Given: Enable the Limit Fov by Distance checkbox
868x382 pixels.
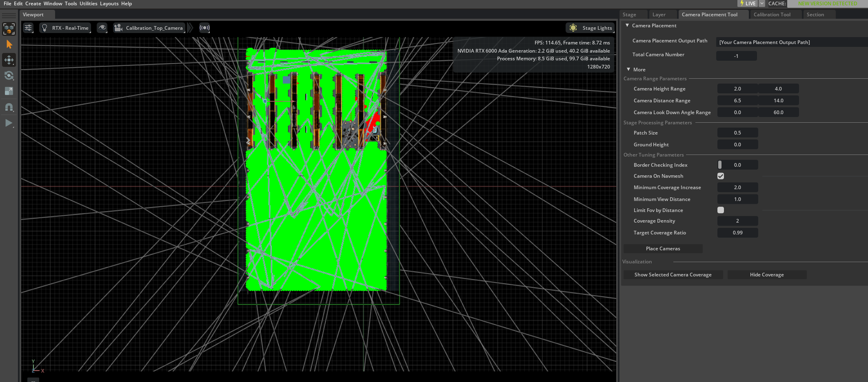Looking at the screenshot, I should (721, 210).
